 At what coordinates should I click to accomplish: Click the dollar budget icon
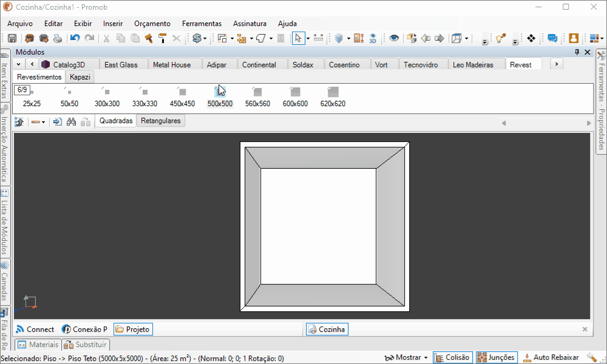(197, 38)
